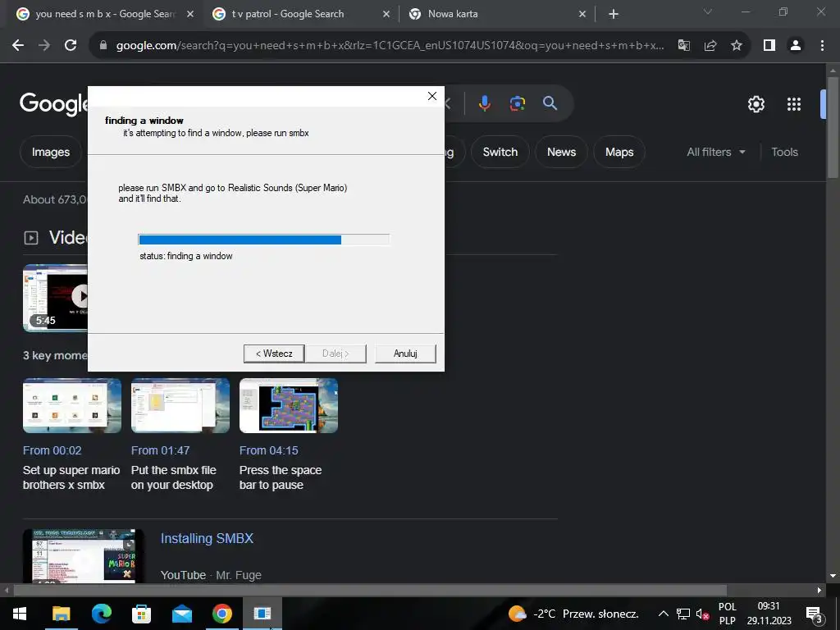The height and width of the screenshot is (630, 840).
Task: Open the POL PLP language switcher
Action: 727,614
